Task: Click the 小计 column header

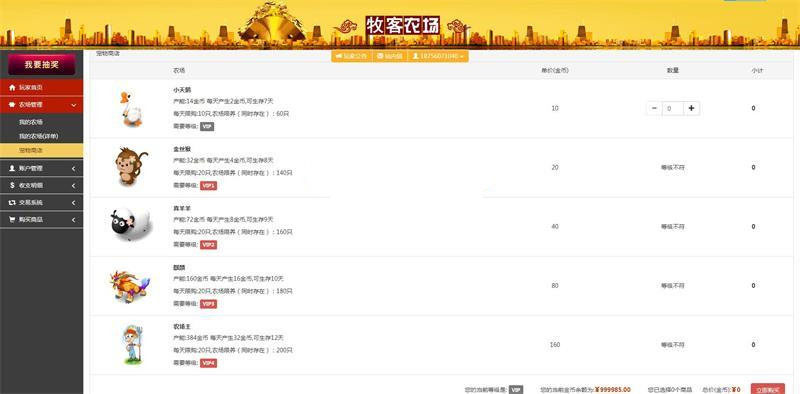Action: [x=757, y=70]
